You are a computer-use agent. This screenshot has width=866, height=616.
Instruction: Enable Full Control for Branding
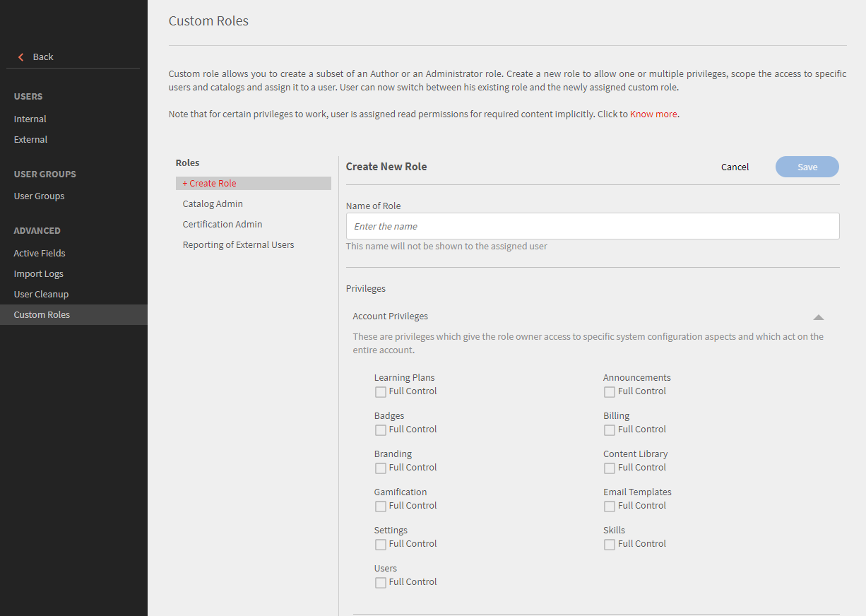(x=381, y=468)
